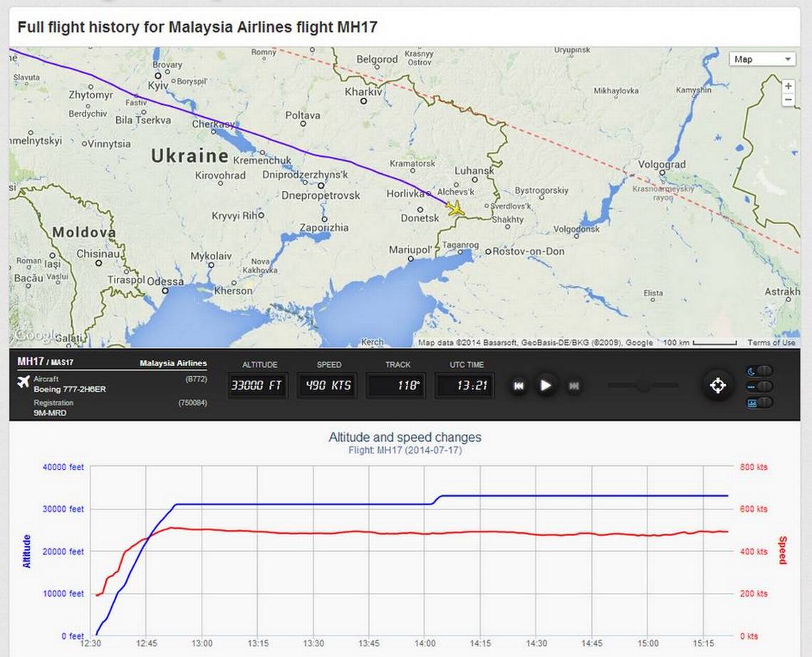Click the 600 kts axis label
This screenshot has width=812, height=657.
coord(754,509)
